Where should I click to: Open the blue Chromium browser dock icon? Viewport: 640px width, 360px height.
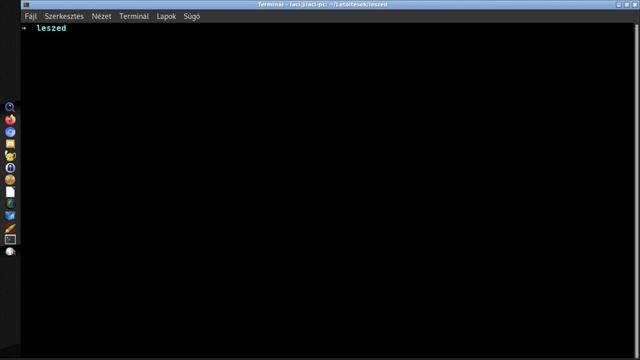10,132
